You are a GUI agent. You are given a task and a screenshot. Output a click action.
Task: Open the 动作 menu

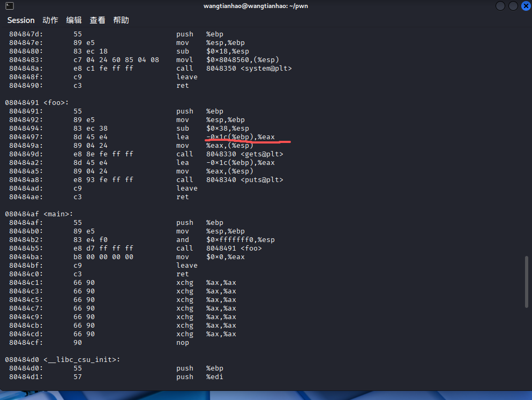(x=50, y=20)
